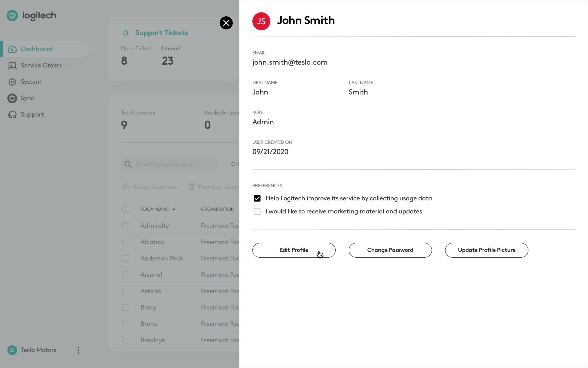Click the Support Tickets bell icon
The width and height of the screenshot is (588, 368).
pyautogui.click(x=126, y=33)
